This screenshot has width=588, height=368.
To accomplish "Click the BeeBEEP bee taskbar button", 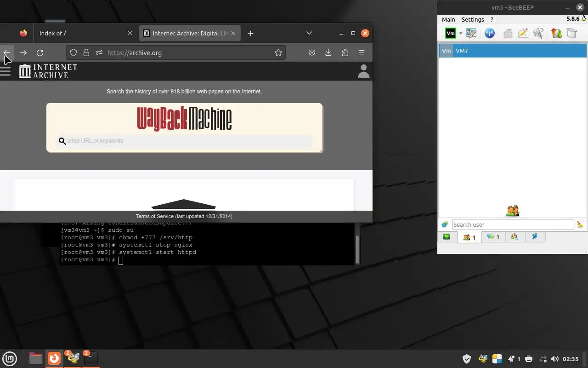I will (73, 358).
